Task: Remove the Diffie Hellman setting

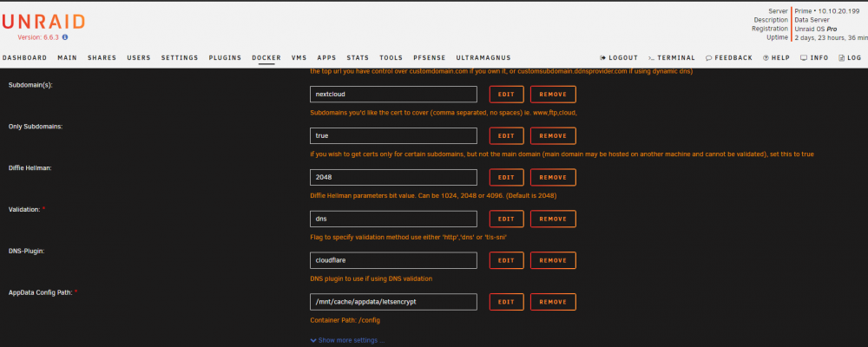Action: tap(553, 177)
